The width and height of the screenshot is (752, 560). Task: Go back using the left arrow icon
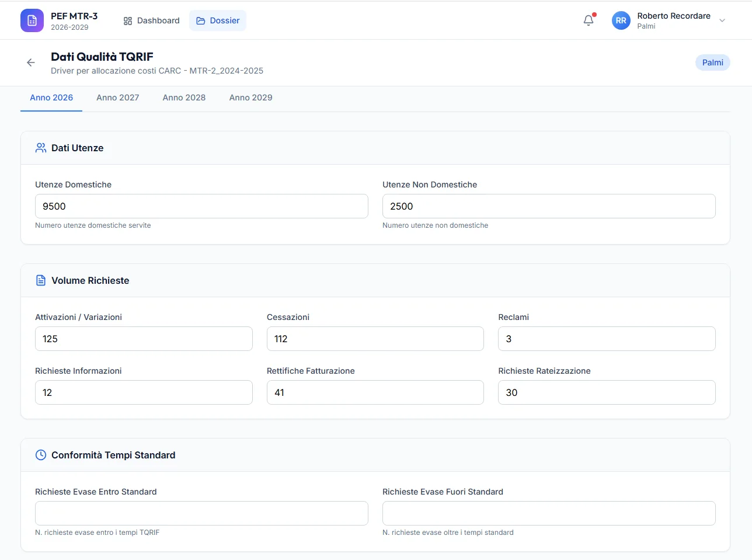click(31, 62)
